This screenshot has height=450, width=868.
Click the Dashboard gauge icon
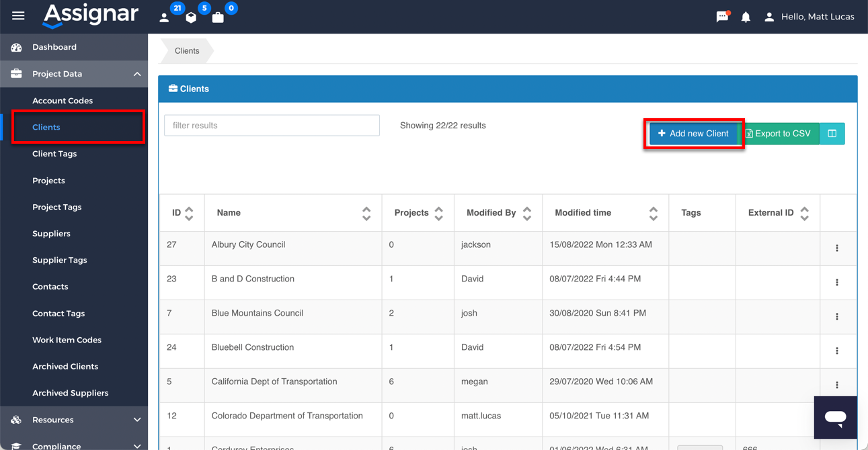coord(16,47)
